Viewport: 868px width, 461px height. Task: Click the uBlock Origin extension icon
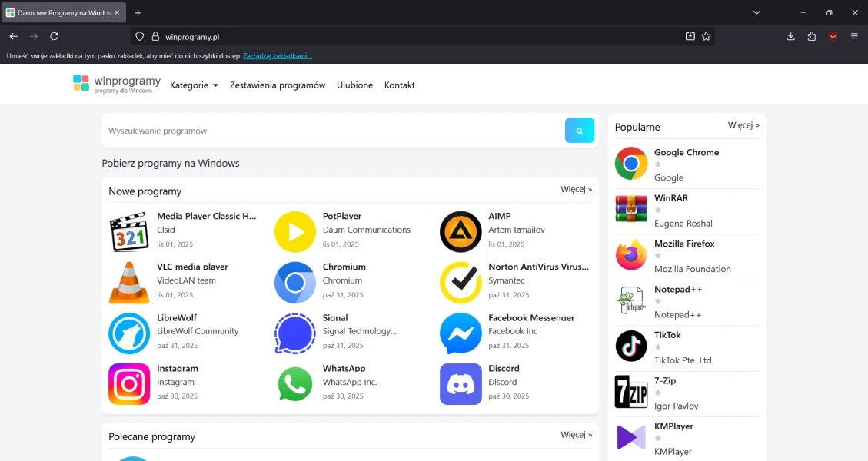[833, 36]
